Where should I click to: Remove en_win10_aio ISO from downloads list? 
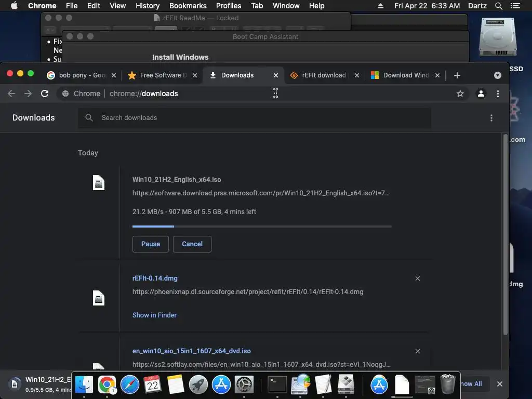click(418, 351)
